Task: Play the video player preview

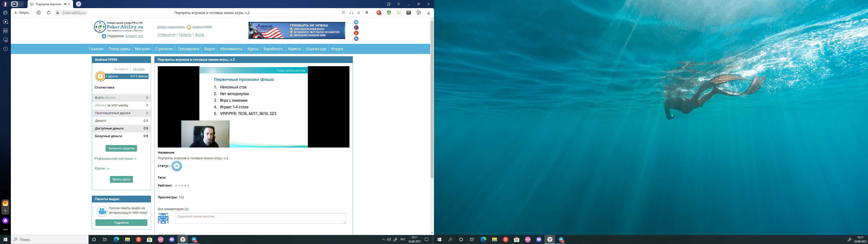Action: tap(253, 107)
